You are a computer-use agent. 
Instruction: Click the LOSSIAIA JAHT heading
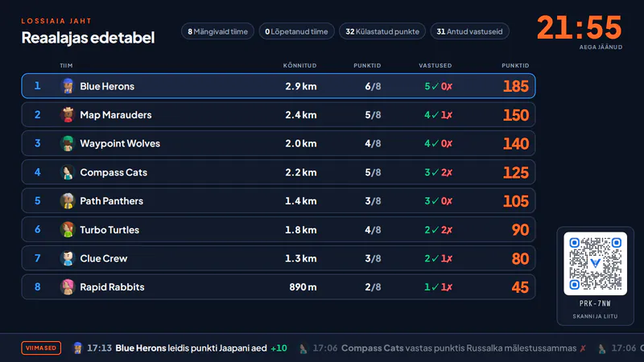coord(56,21)
